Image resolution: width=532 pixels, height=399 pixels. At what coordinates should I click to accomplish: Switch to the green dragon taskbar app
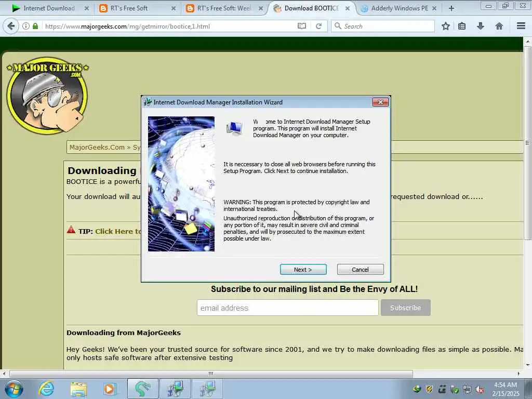pos(142,389)
